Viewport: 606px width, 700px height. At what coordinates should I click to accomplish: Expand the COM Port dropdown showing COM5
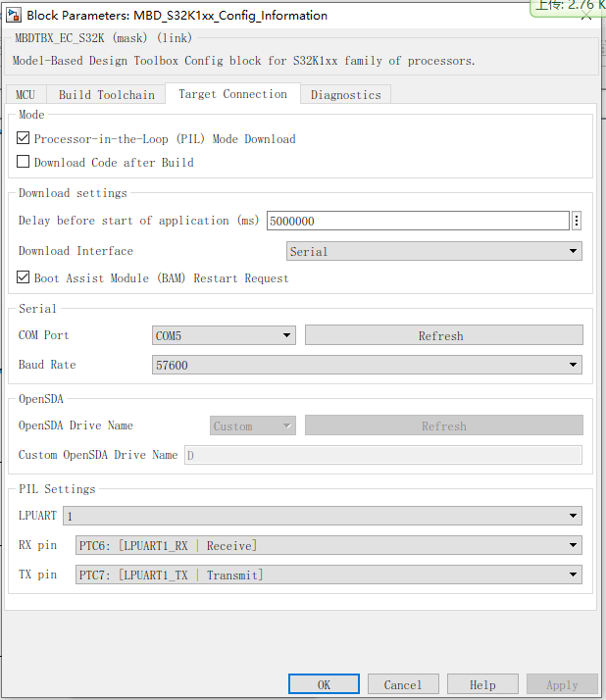coord(224,335)
